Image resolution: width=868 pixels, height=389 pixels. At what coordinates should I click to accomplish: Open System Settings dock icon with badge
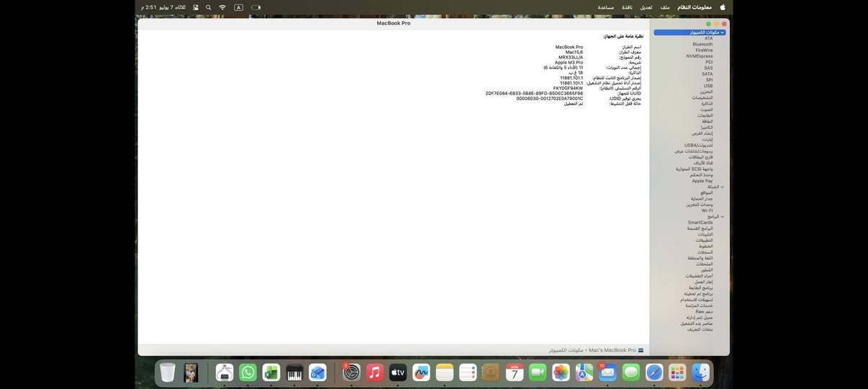[351, 372]
